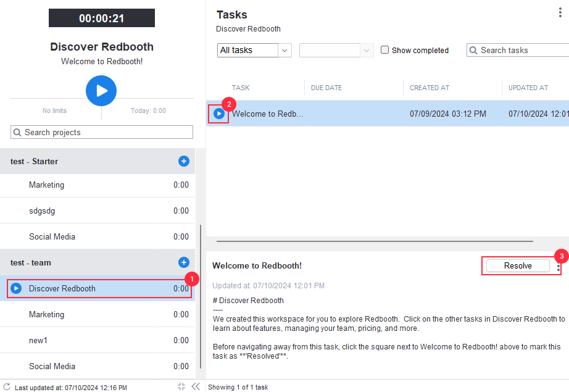Select Social Media project under test - team

point(98,366)
